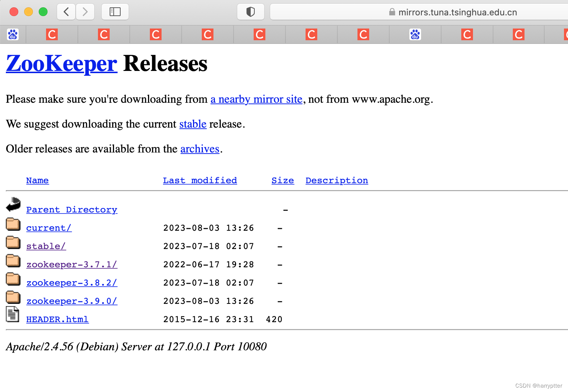Open the Parent Directory link

coord(72,210)
